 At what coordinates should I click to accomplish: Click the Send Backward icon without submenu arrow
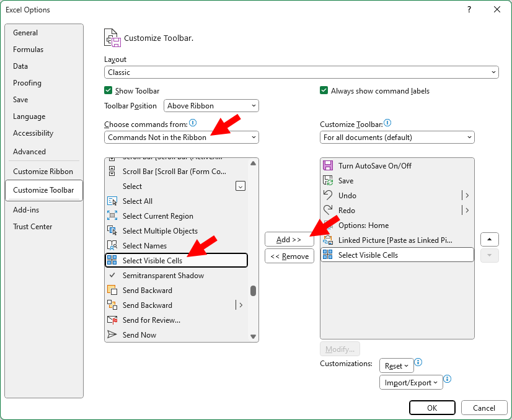click(x=112, y=290)
